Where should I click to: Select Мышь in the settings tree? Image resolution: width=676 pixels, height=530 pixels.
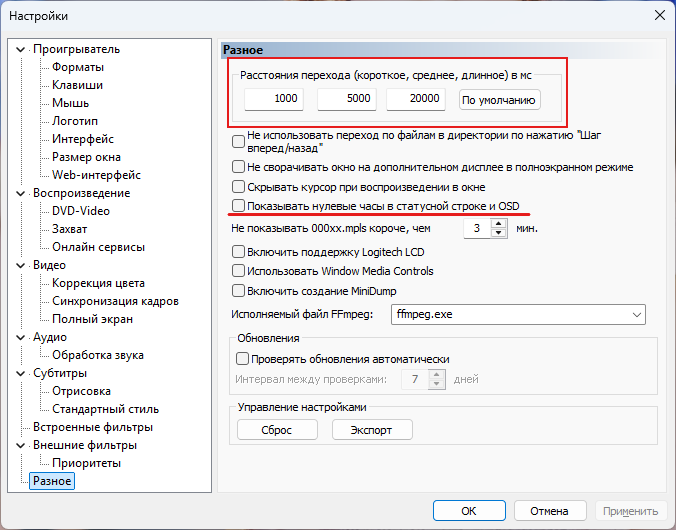point(70,103)
